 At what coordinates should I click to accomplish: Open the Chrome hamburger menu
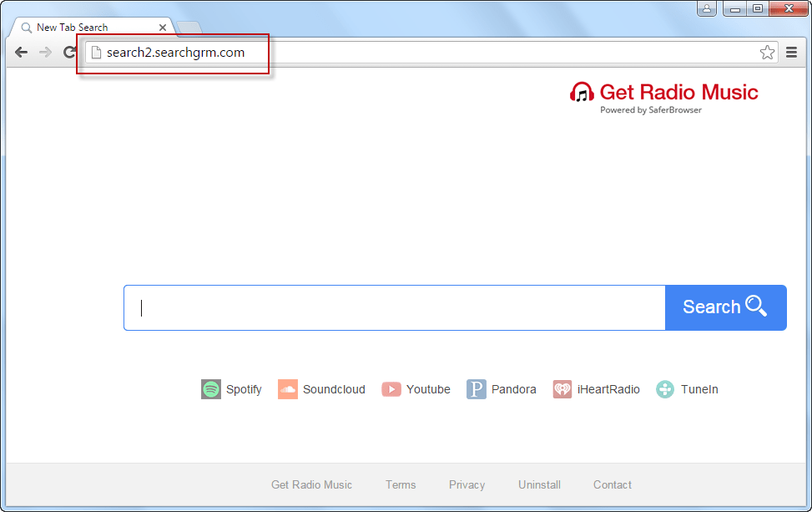[x=791, y=52]
